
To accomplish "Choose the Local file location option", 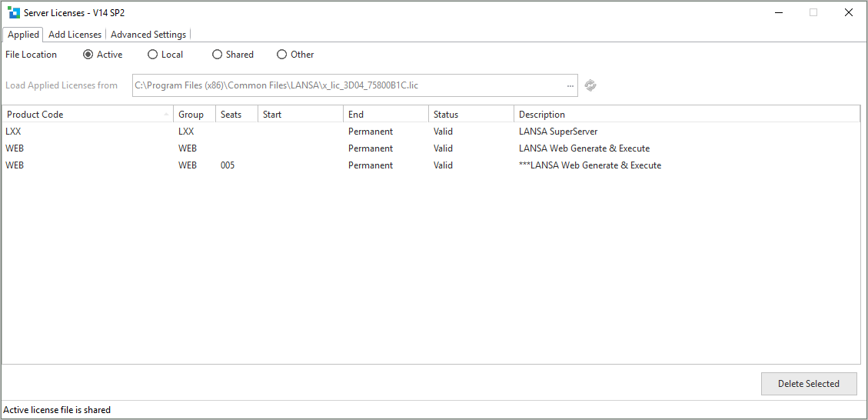I will (x=153, y=55).
